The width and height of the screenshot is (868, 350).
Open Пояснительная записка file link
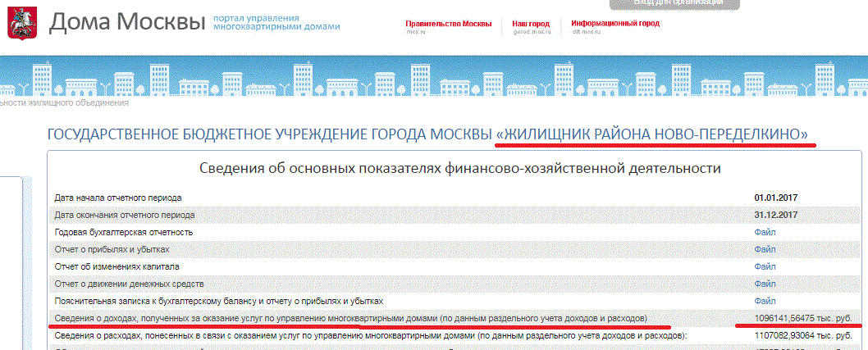point(765,302)
